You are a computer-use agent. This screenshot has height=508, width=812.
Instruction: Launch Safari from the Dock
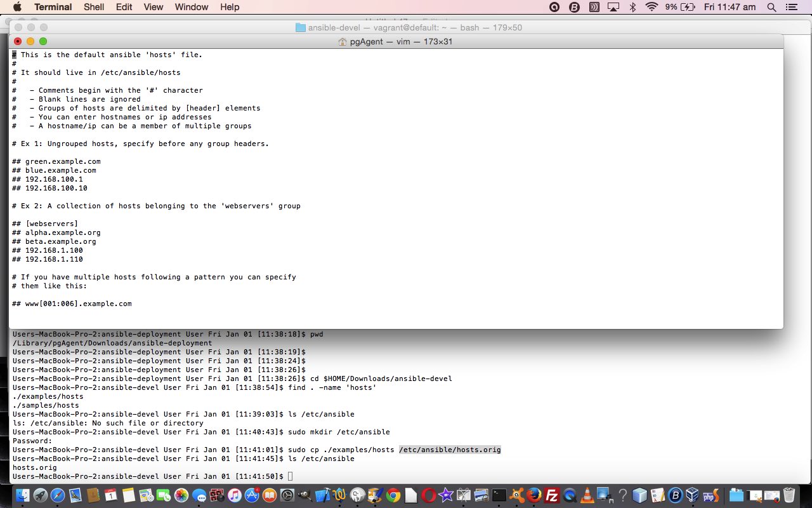[x=58, y=495]
